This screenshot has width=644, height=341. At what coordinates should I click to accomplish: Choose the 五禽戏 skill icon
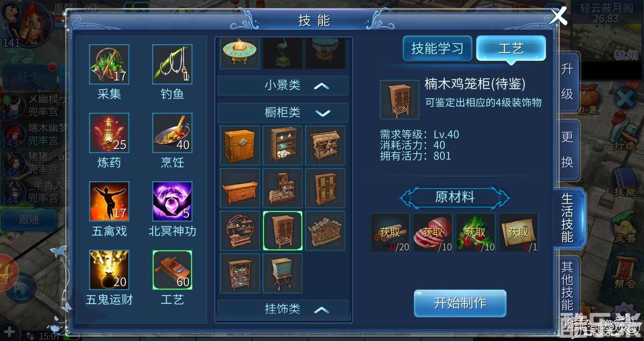109,201
